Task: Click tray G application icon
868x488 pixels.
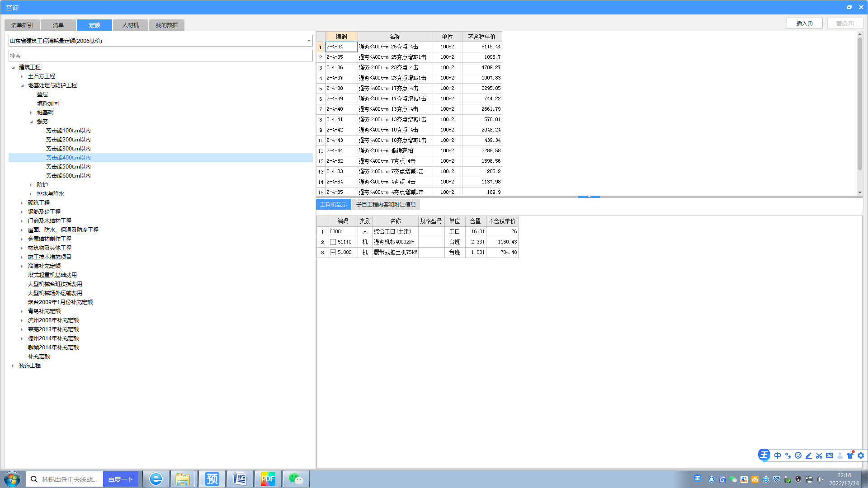Action: [722, 479]
